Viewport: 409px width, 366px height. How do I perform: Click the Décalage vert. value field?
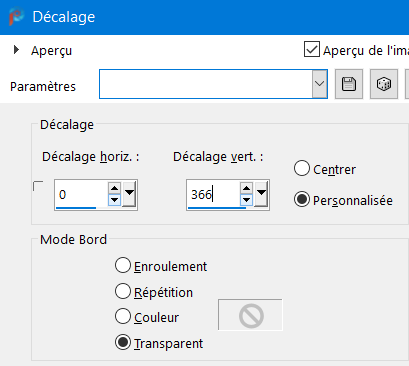213,194
